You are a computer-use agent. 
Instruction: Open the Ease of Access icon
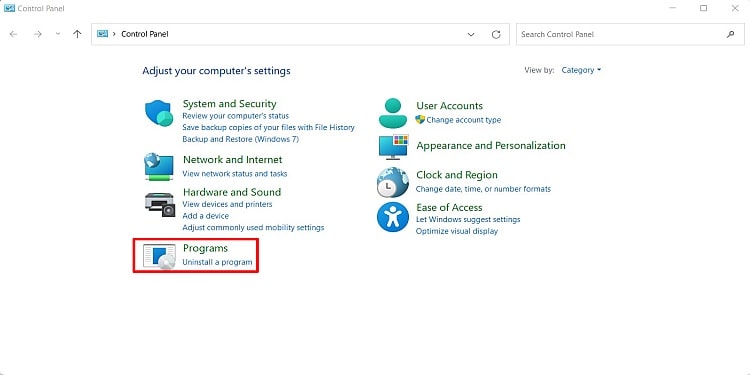point(393,217)
